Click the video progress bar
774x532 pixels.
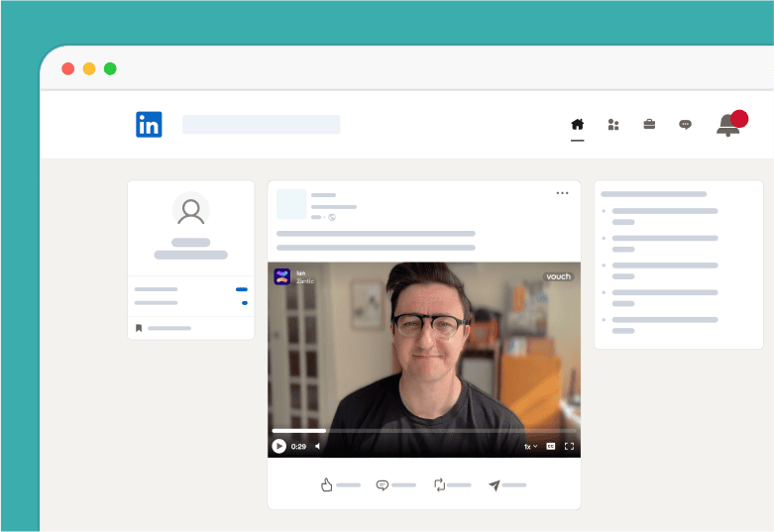tap(423, 431)
